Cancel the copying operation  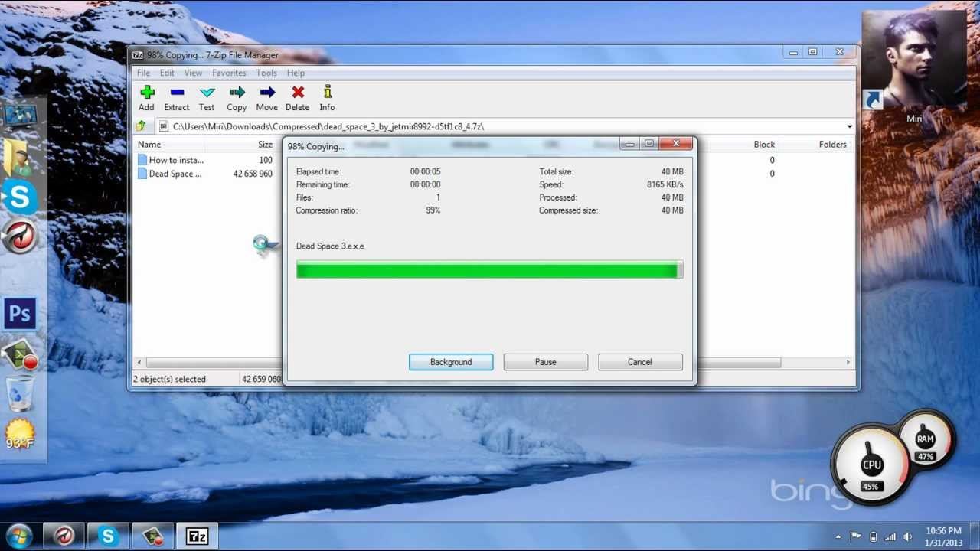[x=640, y=362]
